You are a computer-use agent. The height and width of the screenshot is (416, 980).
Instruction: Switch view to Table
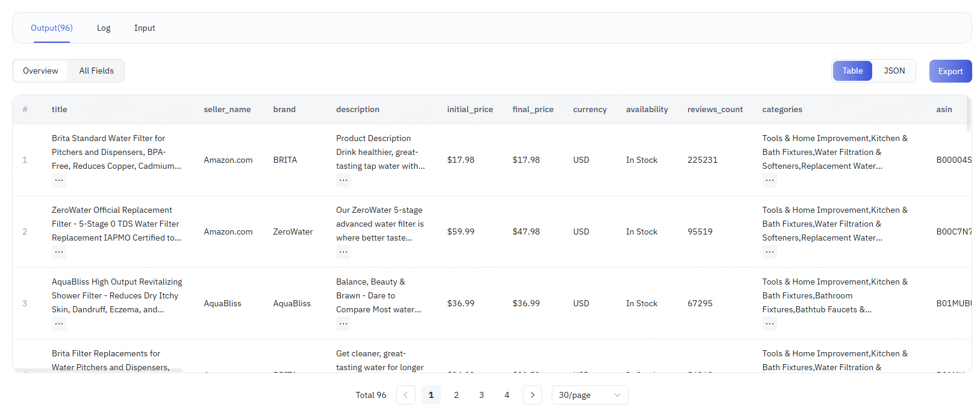point(852,71)
